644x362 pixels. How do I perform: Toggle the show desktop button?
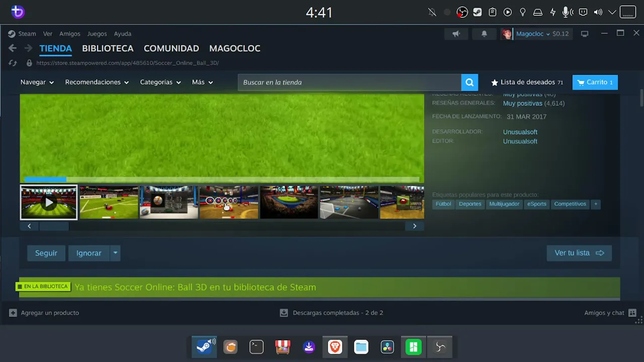tap(628, 12)
